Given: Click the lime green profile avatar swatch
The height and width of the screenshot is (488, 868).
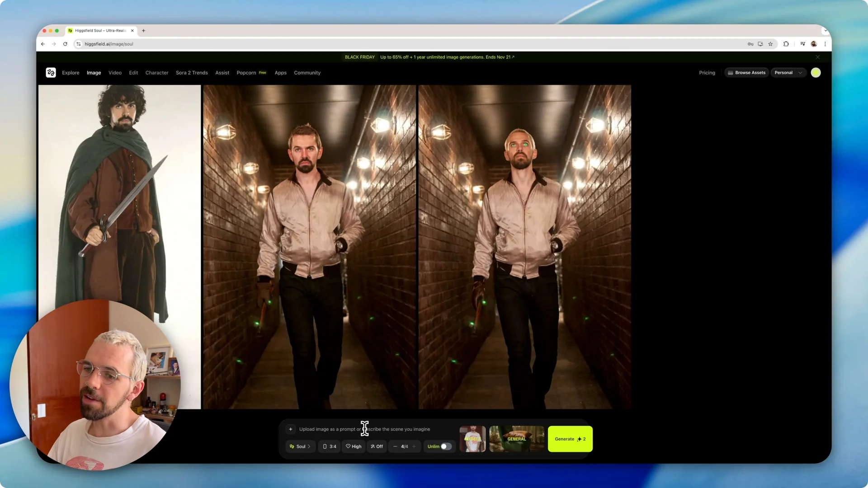Looking at the screenshot, I should [x=816, y=72].
